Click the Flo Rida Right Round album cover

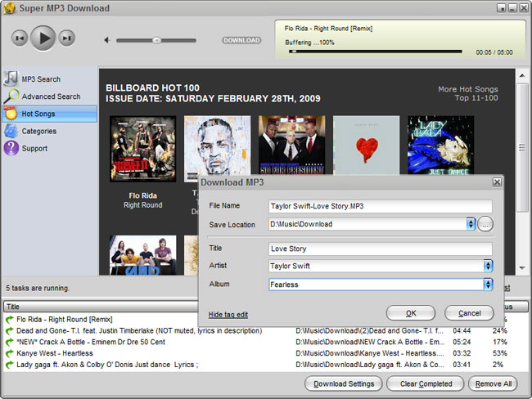[143, 149]
